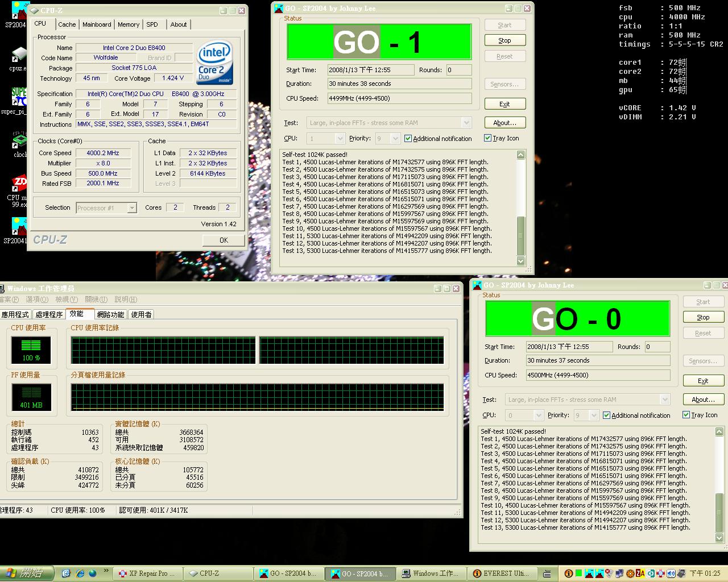This screenshot has height=582, width=728.
Task: Switch to the Mainboard tab in CPU-Z
Action: tap(97, 24)
